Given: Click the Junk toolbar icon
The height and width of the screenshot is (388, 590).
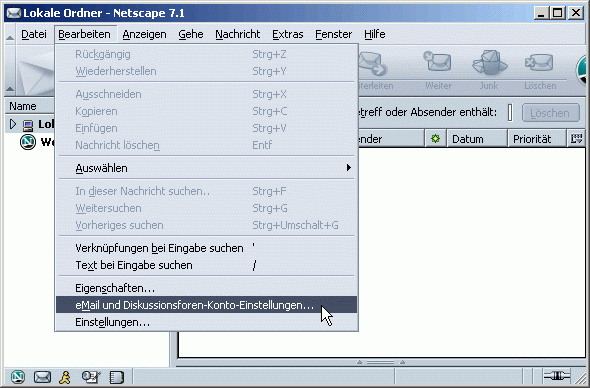Looking at the screenshot, I should 490,62.
